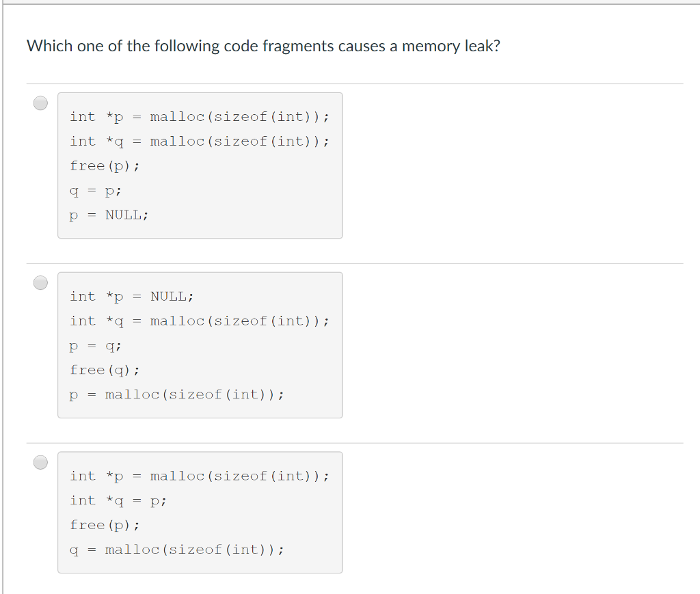Click 'q = malloc(sizeof(int));' in third code block
This screenshot has height=594, width=700.
pos(177,550)
